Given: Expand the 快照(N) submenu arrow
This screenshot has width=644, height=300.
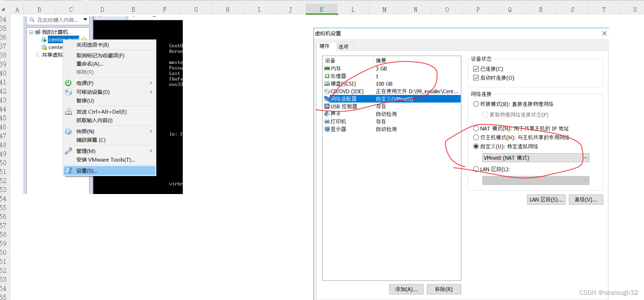Looking at the screenshot, I should (x=151, y=131).
